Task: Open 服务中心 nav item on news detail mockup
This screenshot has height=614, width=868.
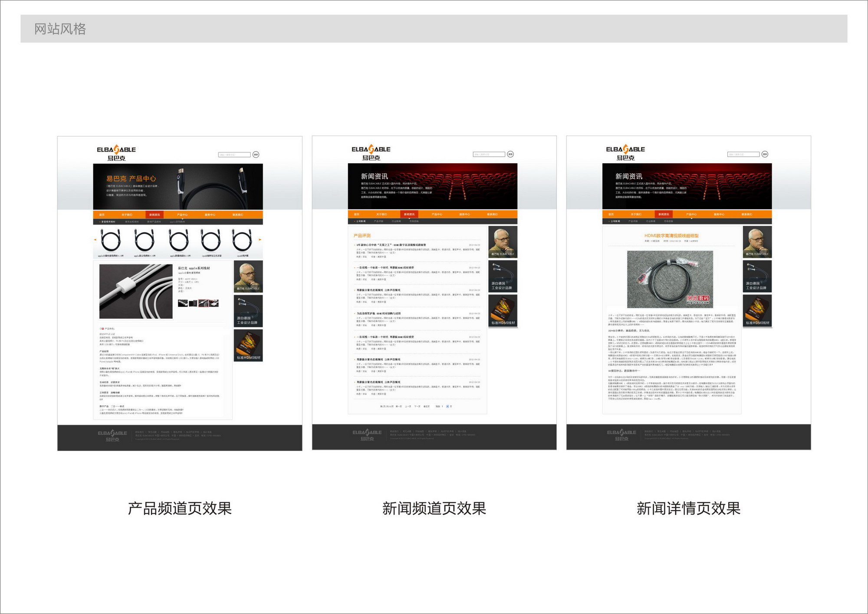Action: (719, 215)
